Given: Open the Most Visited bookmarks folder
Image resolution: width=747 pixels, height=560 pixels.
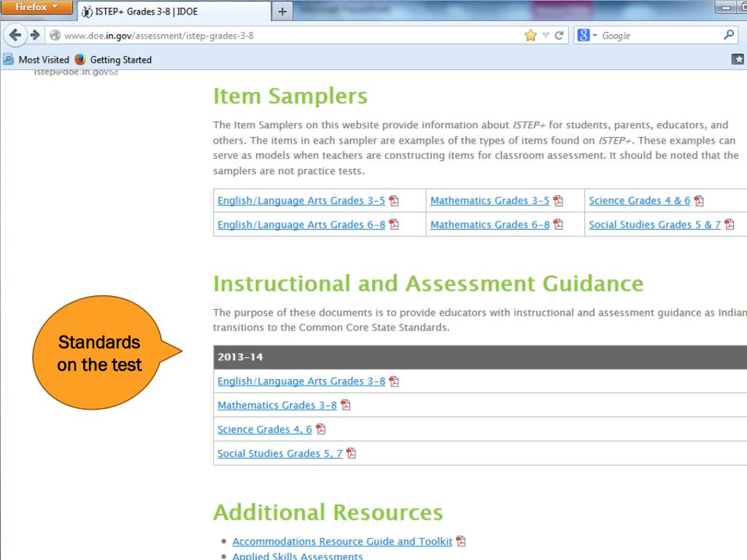Looking at the screenshot, I should tap(36, 60).
